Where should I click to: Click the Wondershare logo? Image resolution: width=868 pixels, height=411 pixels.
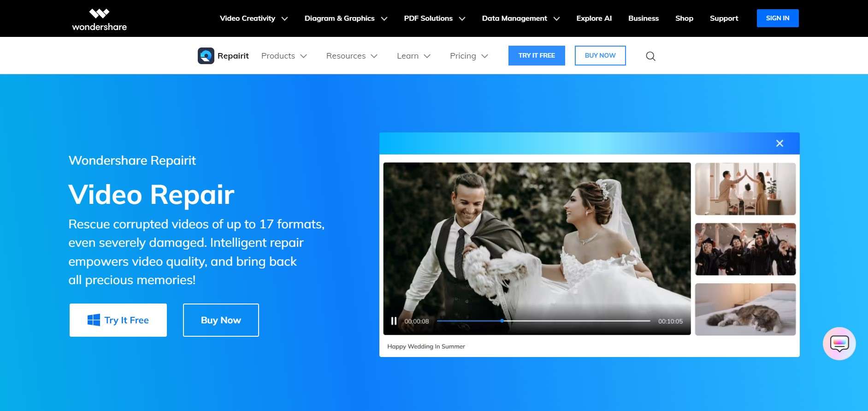click(99, 19)
